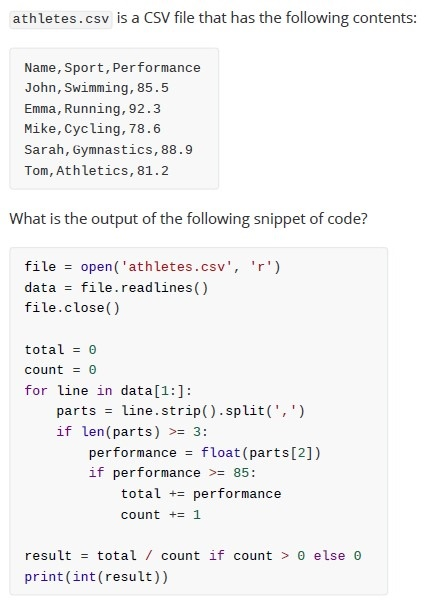Click the if performance >= 85 condition
Screen dimensions: 429x601
[x=172, y=473]
